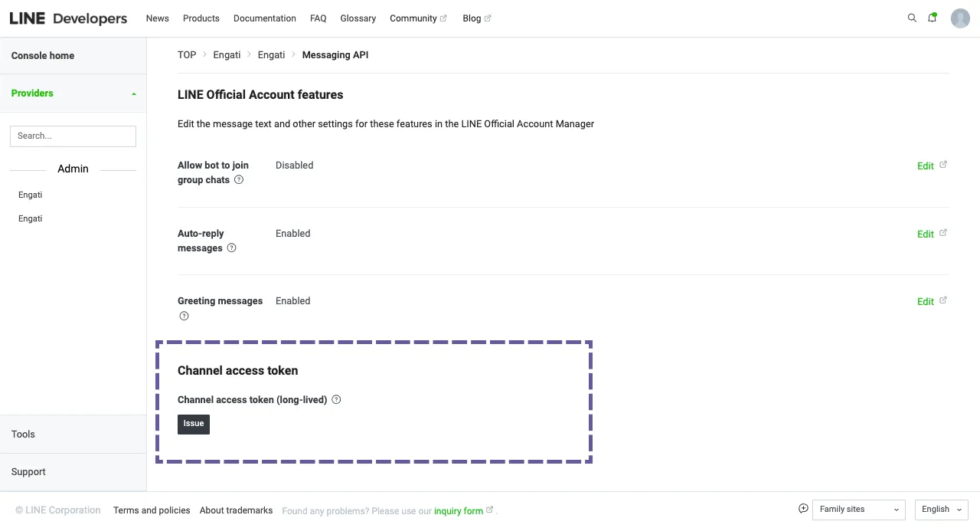Open About trademarks in footer
This screenshot has width=980, height=528.
pyautogui.click(x=236, y=510)
